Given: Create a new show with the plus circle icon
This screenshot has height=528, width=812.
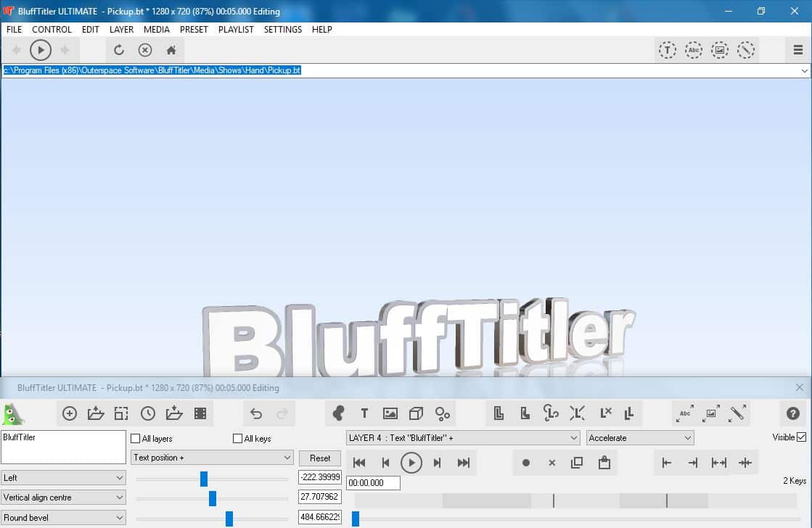Looking at the screenshot, I should 70,413.
